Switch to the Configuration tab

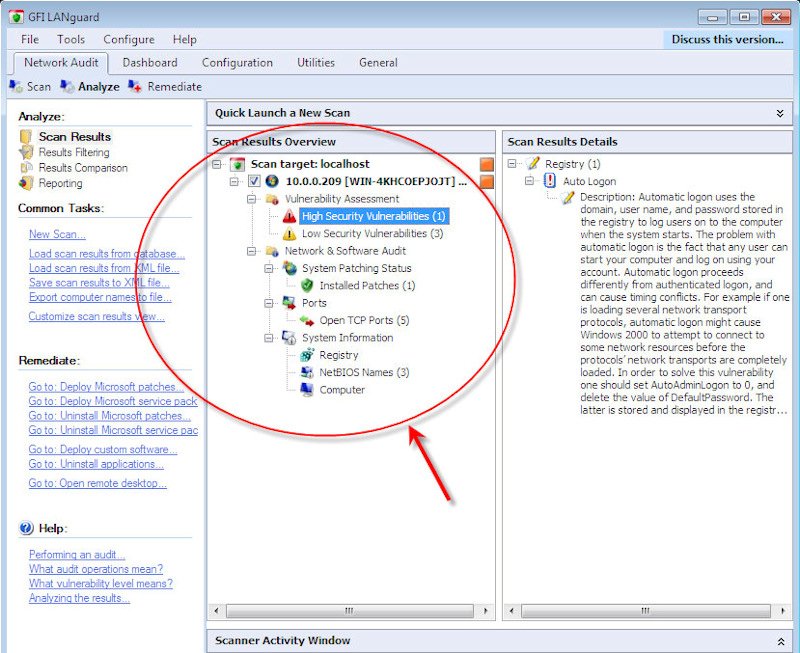pos(237,63)
